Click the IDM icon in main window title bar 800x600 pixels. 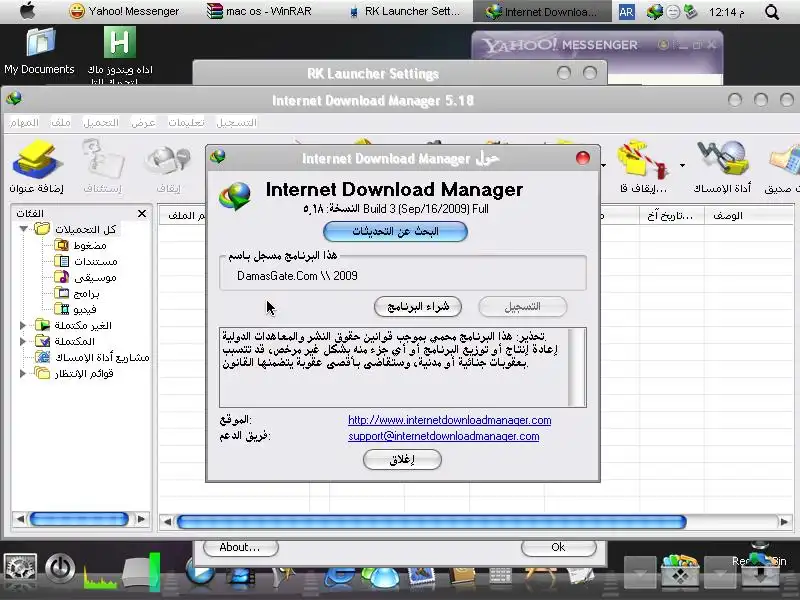14,98
